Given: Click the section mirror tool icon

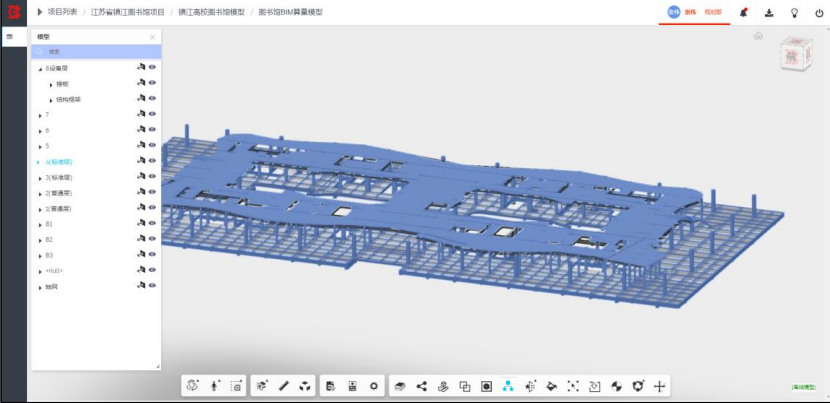Looking at the screenshot, I should pyautogui.click(x=530, y=386).
